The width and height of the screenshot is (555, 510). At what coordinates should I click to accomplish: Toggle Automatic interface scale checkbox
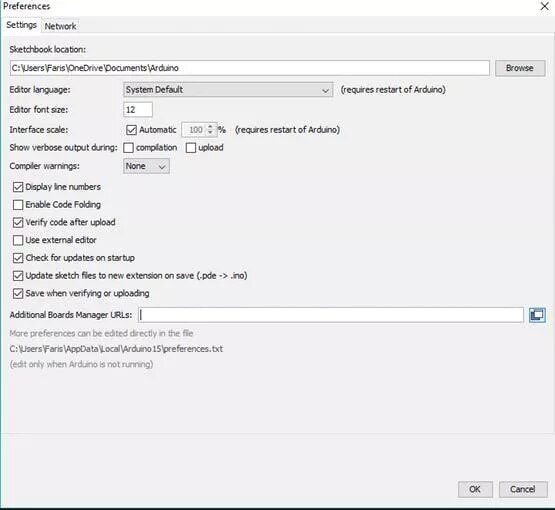click(131, 130)
